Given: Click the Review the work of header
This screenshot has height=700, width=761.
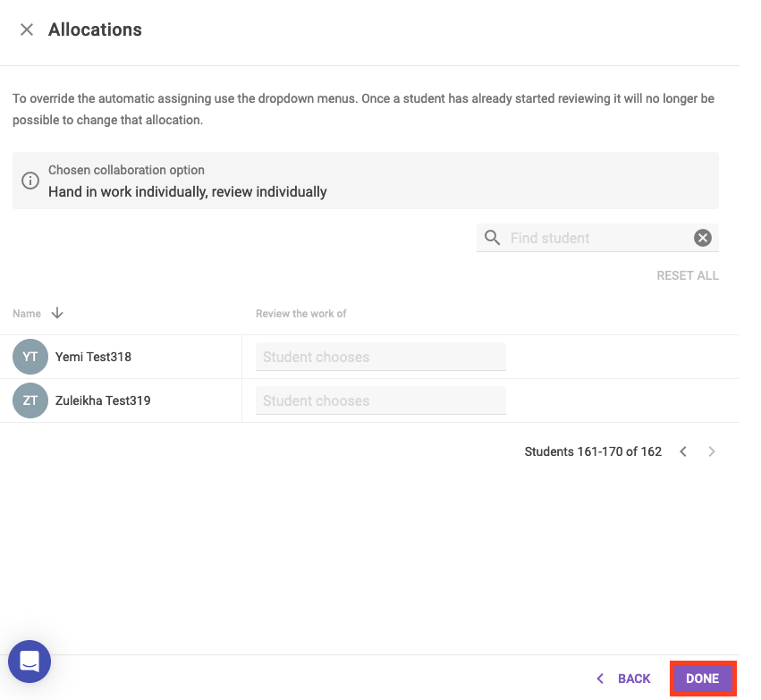Looking at the screenshot, I should [300, 313].
